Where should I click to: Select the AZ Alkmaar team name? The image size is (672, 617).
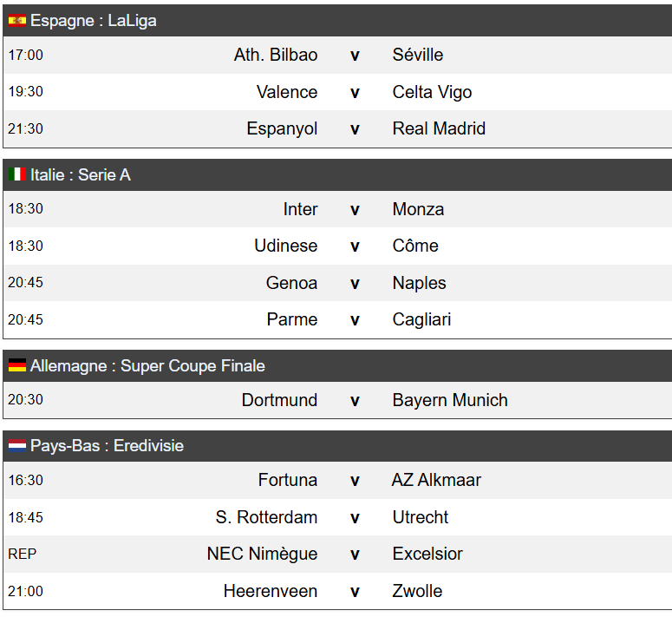436,480
